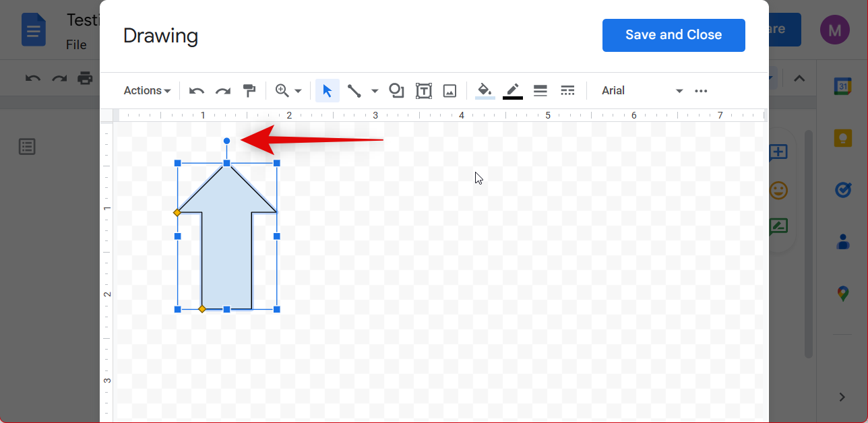Expand the Arial font dropdown
This screenshot has width=868, height=423.
tap(642, 91)
